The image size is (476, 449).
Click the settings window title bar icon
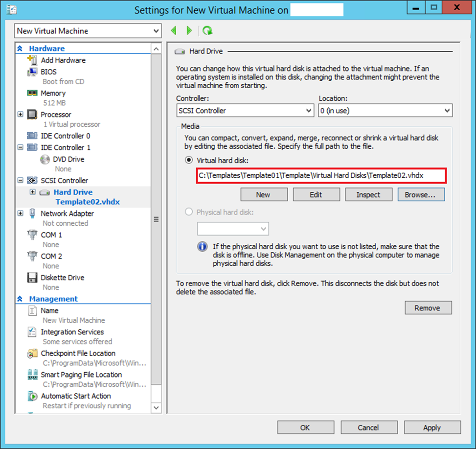[12, 10]
